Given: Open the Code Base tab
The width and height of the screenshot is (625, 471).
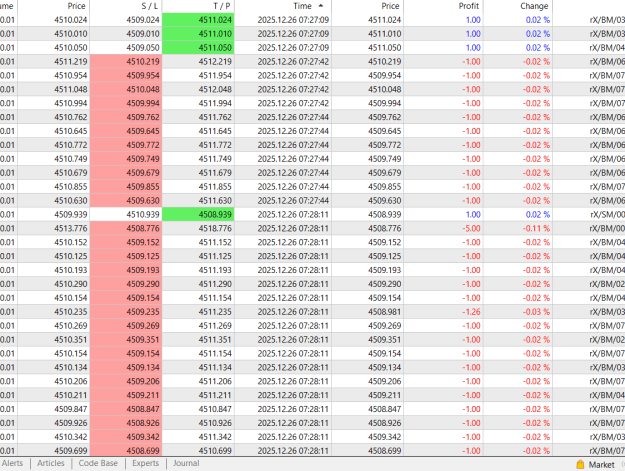Looking at the screenshot, I should [98, 463].
